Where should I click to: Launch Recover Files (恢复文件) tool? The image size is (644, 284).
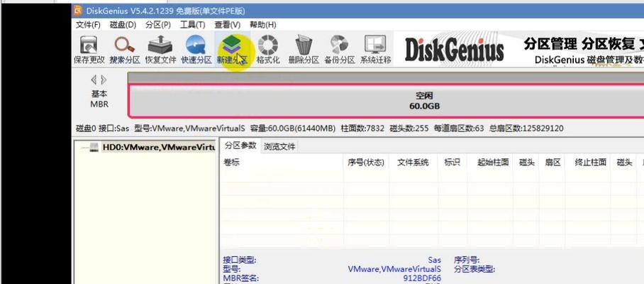pyautogui.click(x=160, y=49)
